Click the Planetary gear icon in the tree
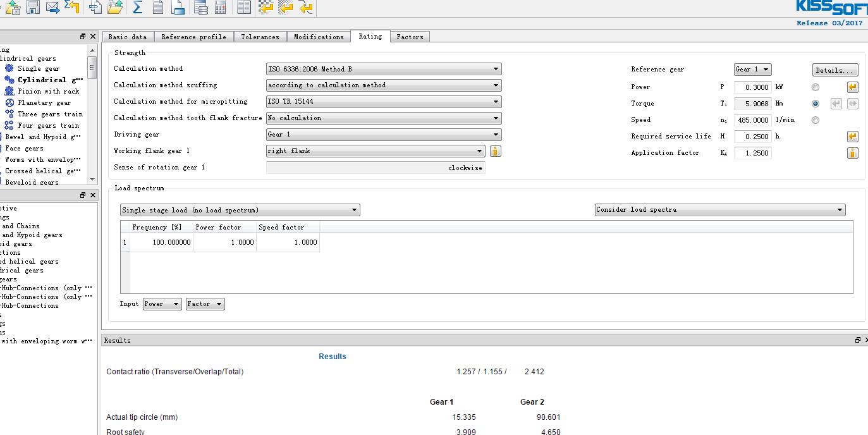 (x=9, y=102)
